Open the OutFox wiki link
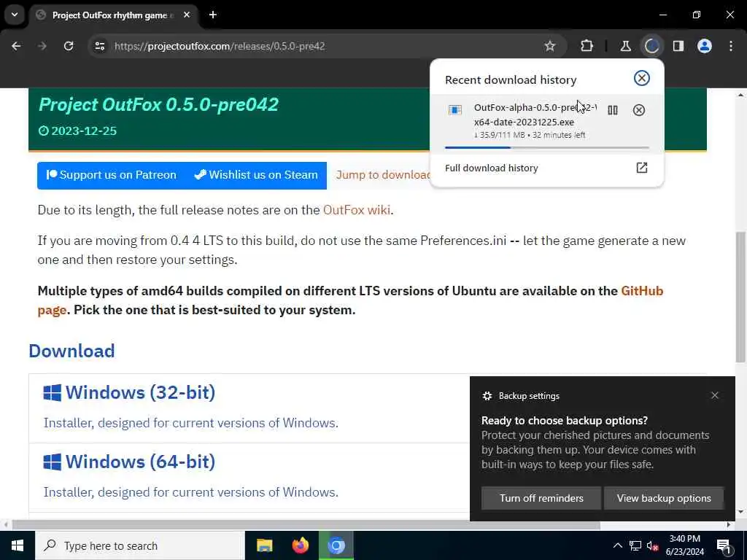 point(356,210)
